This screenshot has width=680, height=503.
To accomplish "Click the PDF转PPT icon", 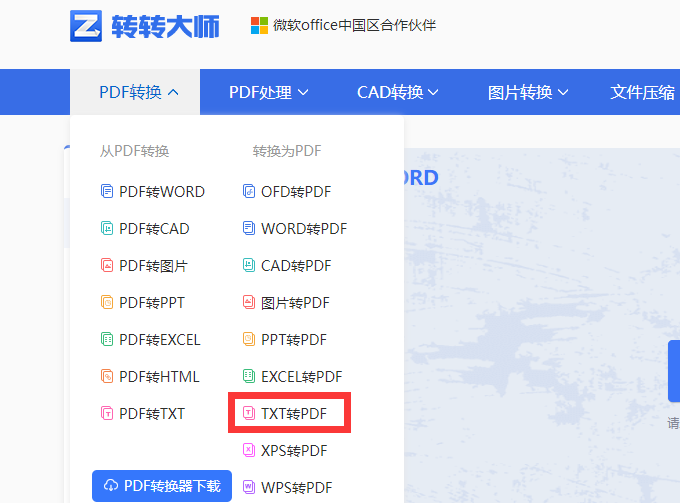I will (x=107, y=302).
